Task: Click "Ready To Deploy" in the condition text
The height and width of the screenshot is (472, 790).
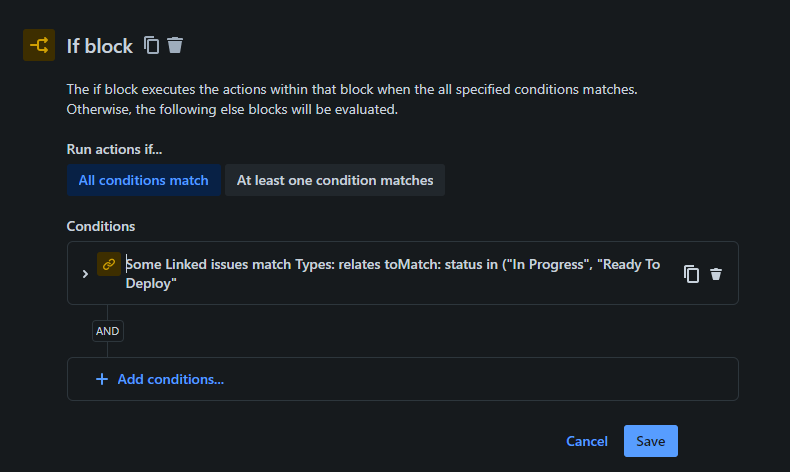Action: point(628,266)
